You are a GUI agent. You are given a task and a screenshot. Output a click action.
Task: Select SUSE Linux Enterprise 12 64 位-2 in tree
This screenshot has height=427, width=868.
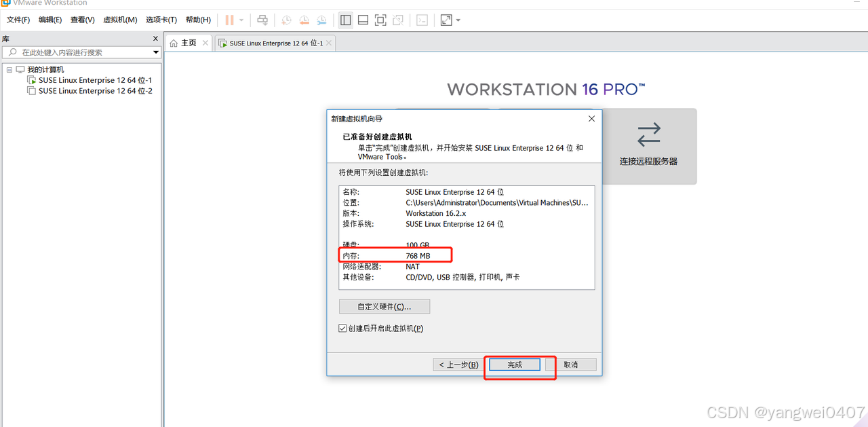[x=95, y=91]
